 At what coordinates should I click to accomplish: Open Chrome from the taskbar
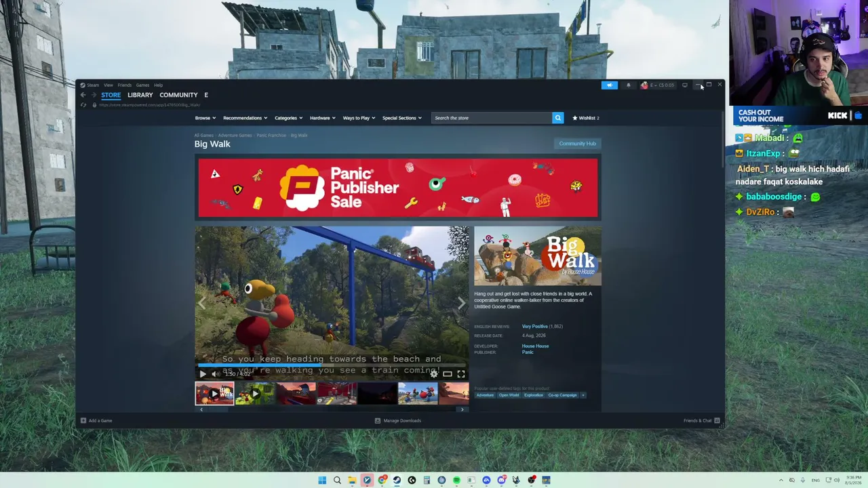click(382, 481)
